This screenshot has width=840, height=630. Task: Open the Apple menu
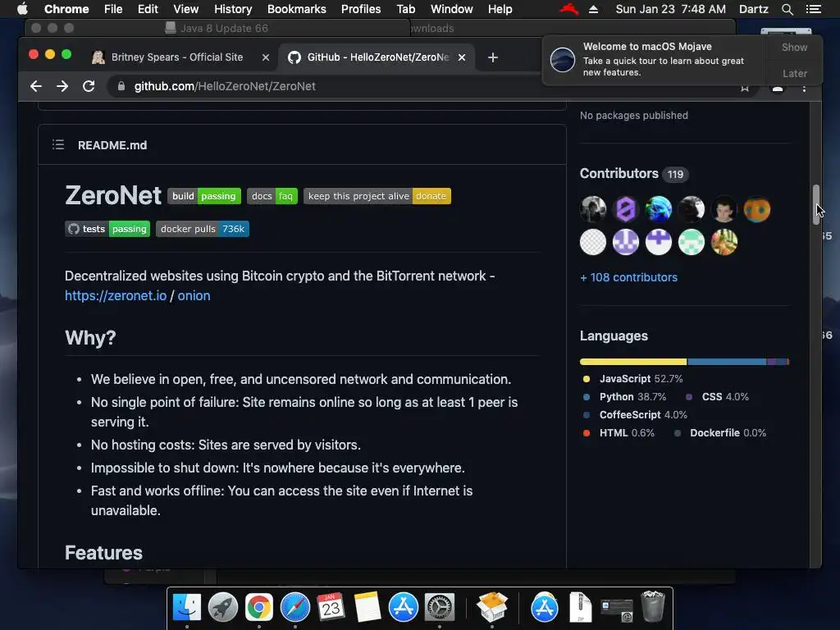[22, 9]
